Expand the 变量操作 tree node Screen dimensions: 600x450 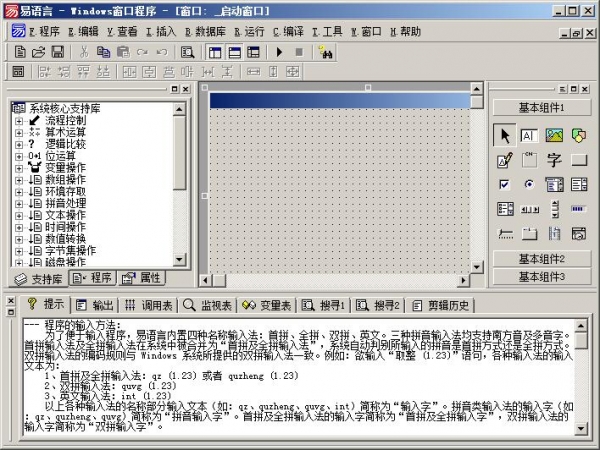tap(19, 168)
